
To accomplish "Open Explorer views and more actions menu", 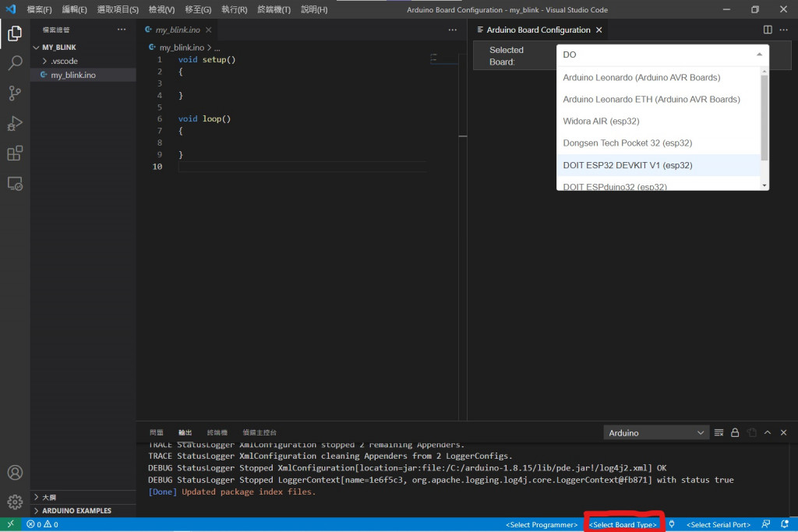I will point(121,30).
